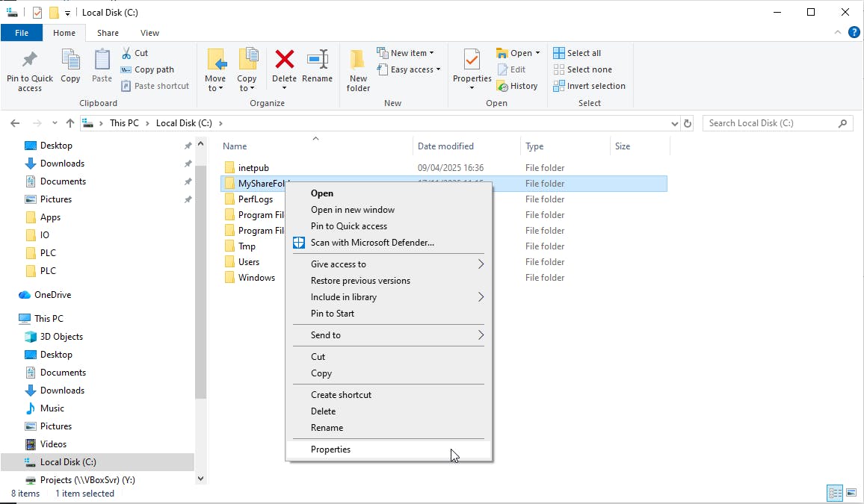
Task: Click Invert selection in Select group
Action: click(589, 86)
